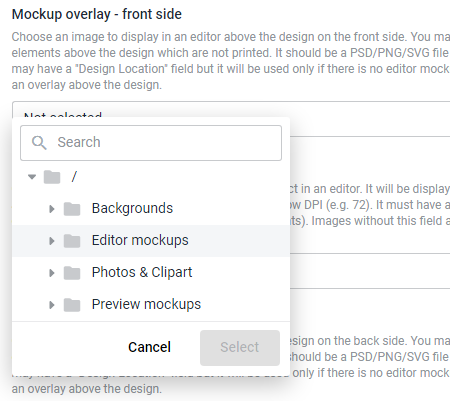Click the Preview mockups folder icon

(72, 305)
